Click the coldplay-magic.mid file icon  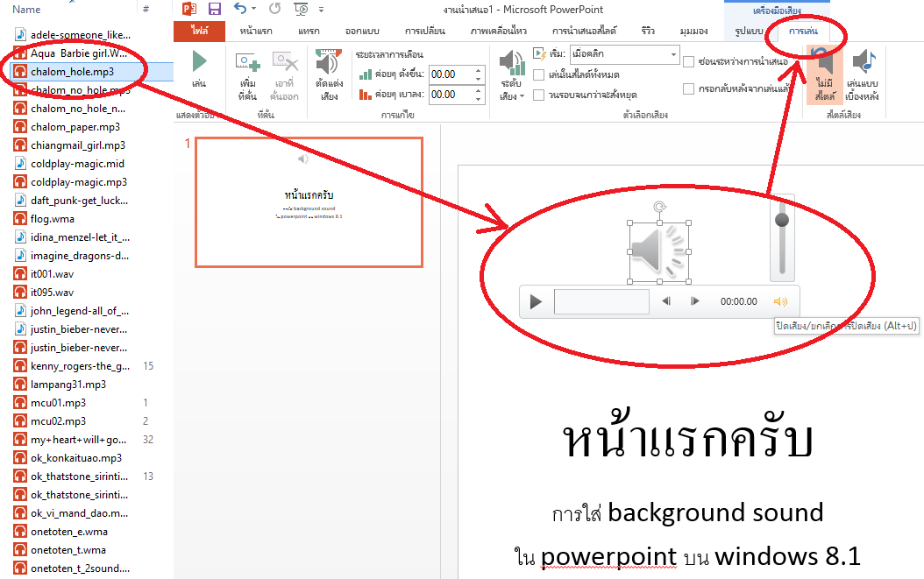click(x=21, y=164)
